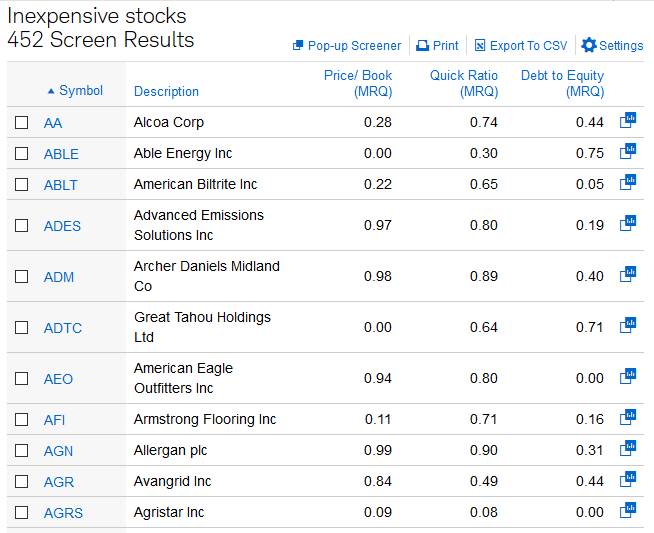
Task: Click the Print link
Action: (x=445, y=45)
